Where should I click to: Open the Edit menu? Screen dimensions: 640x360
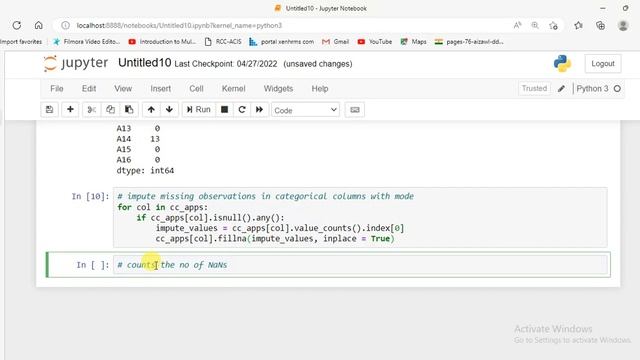click(89, 89)
